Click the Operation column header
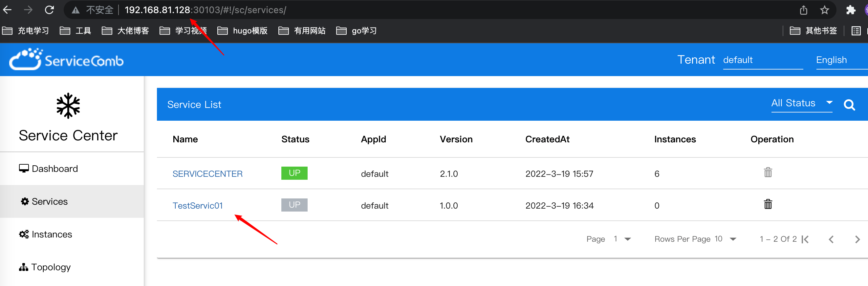 click(772, 139)
